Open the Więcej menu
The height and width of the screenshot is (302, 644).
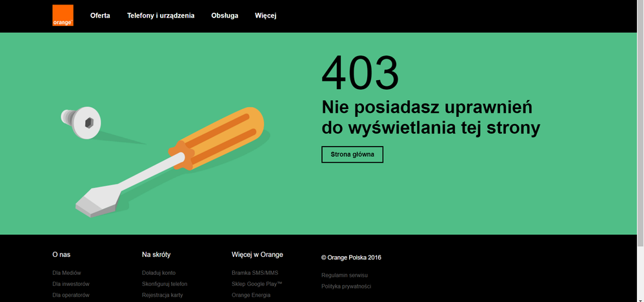(265, 15)
